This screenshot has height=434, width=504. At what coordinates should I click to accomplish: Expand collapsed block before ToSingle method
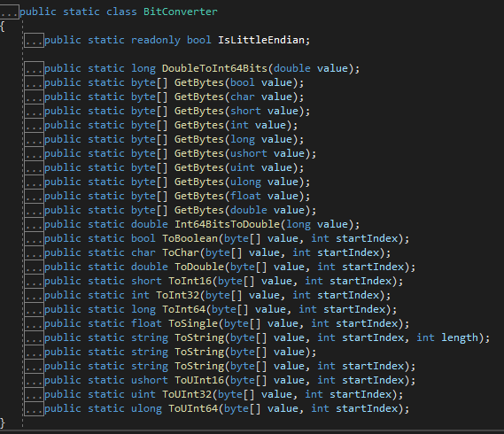[34, 323]
